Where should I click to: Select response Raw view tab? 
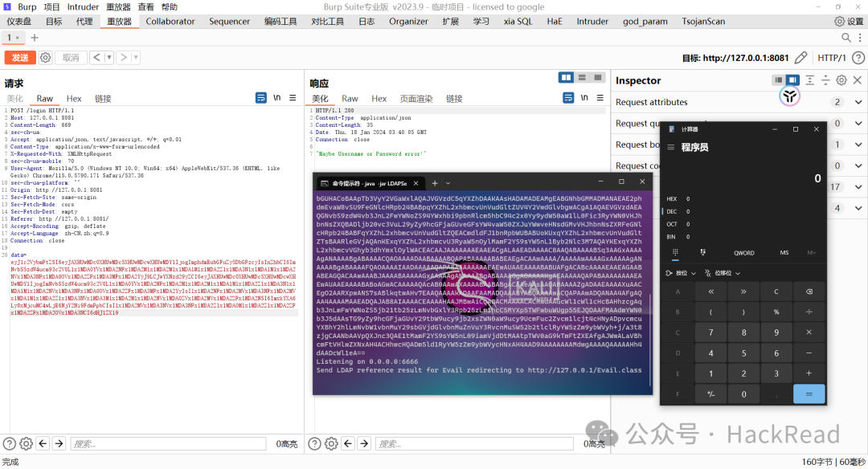point(350,99)
